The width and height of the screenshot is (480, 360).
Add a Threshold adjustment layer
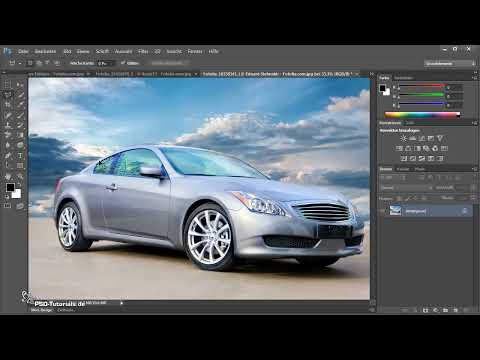422,158
